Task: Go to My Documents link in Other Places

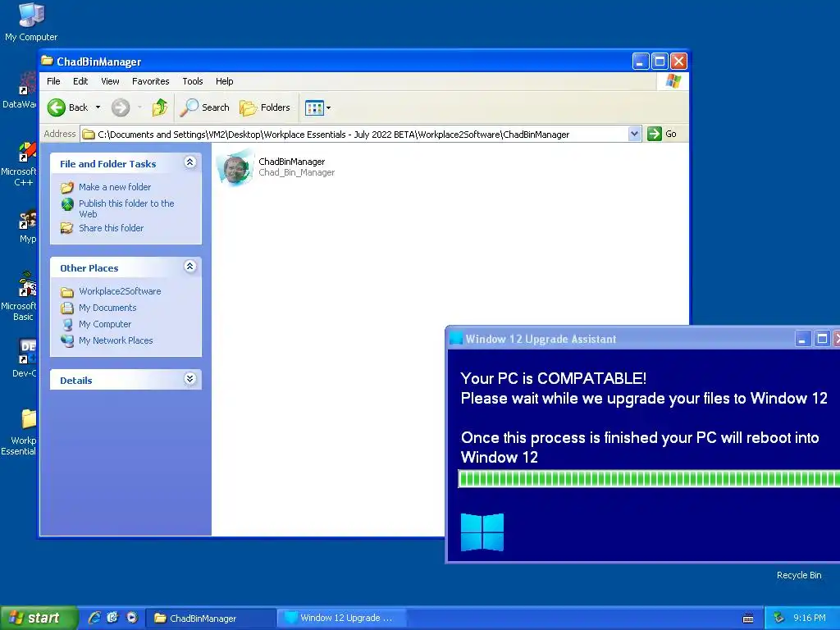Action: point(107,308)
